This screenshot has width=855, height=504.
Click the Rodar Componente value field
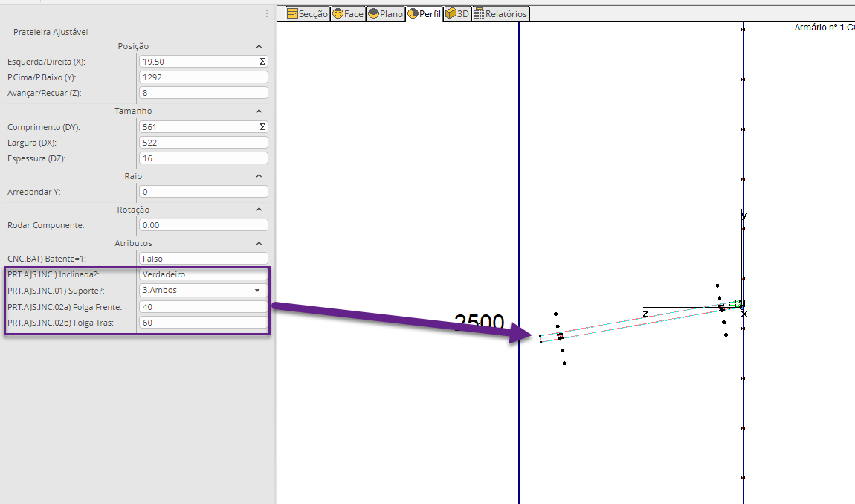[204, 224]
